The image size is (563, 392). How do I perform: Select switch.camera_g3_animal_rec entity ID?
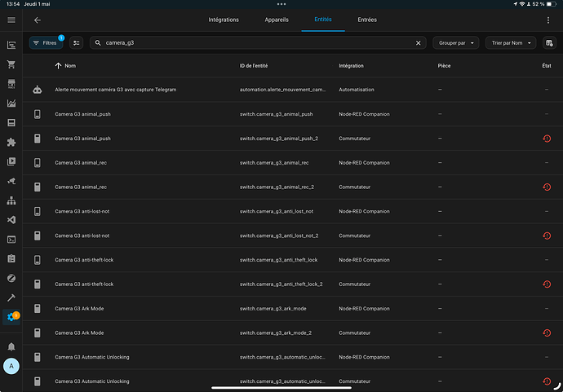tap(274, 163)
